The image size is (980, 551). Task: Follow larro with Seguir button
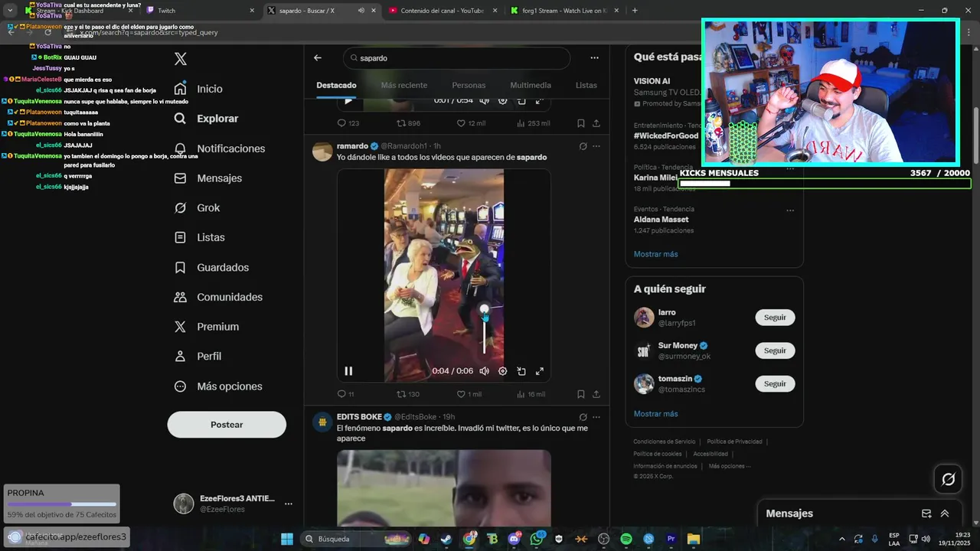[775, 318]
